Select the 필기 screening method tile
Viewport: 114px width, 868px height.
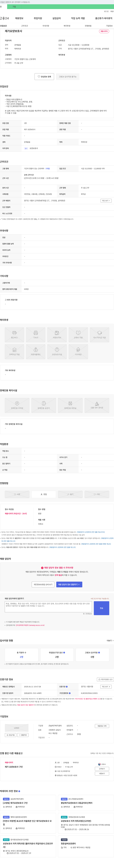point(70,494)
